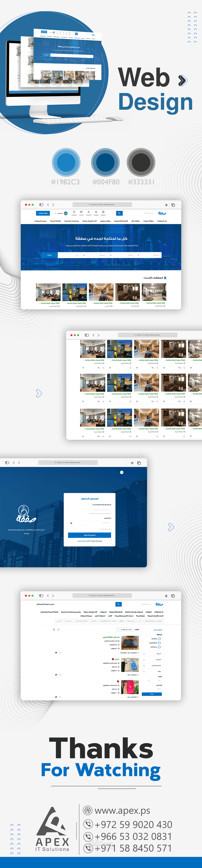
Task: Check the الضفة الغربية region checkbox
Action: click(159, 643)
